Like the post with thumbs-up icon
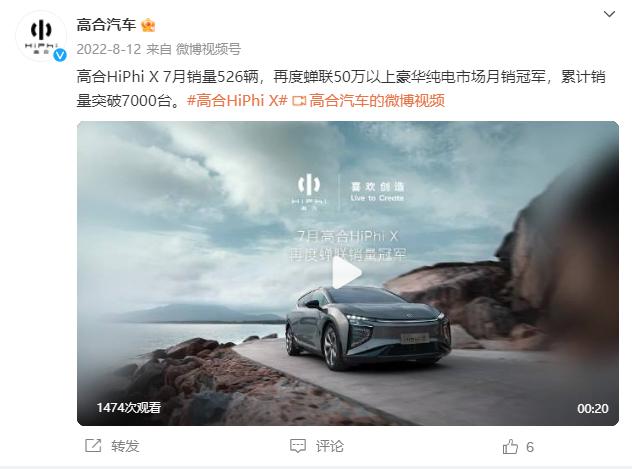The image size is (632, 469). (x=510, y=446)
